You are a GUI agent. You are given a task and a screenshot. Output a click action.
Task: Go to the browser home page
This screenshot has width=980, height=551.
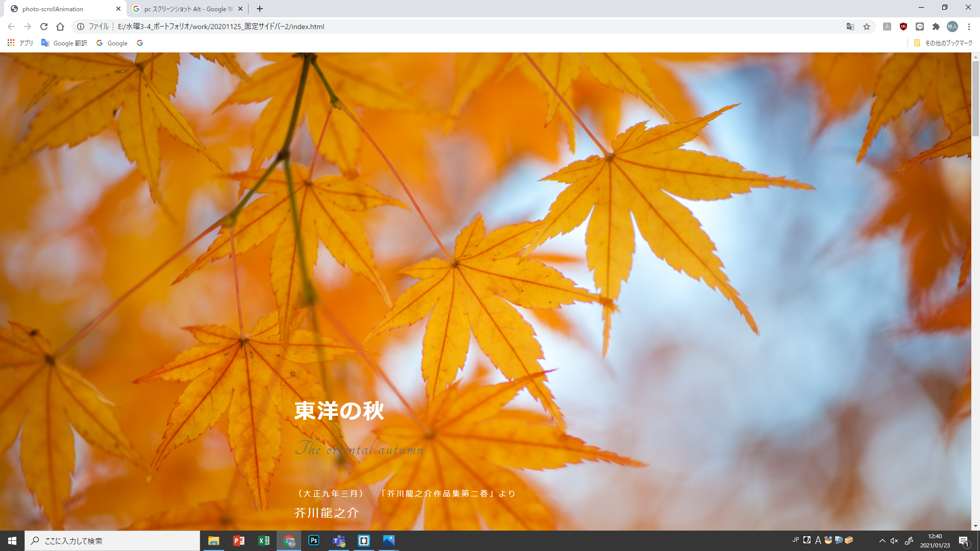tap(60, 27)
